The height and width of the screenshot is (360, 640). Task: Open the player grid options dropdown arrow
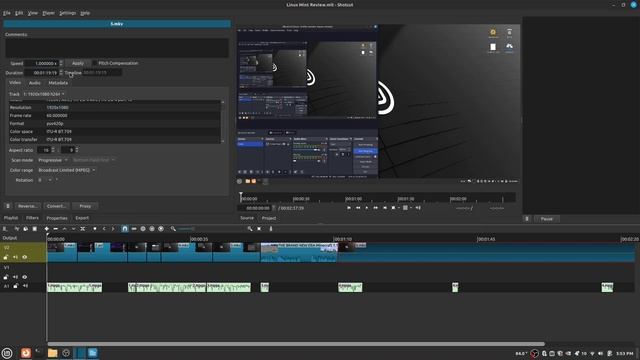[x=411, y=208]
